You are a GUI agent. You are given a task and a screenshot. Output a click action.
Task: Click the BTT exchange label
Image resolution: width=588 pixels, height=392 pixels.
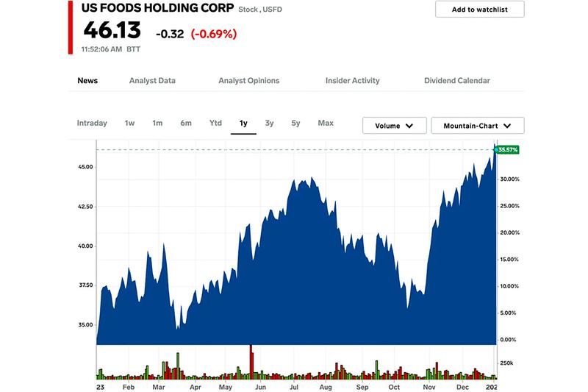134,49
